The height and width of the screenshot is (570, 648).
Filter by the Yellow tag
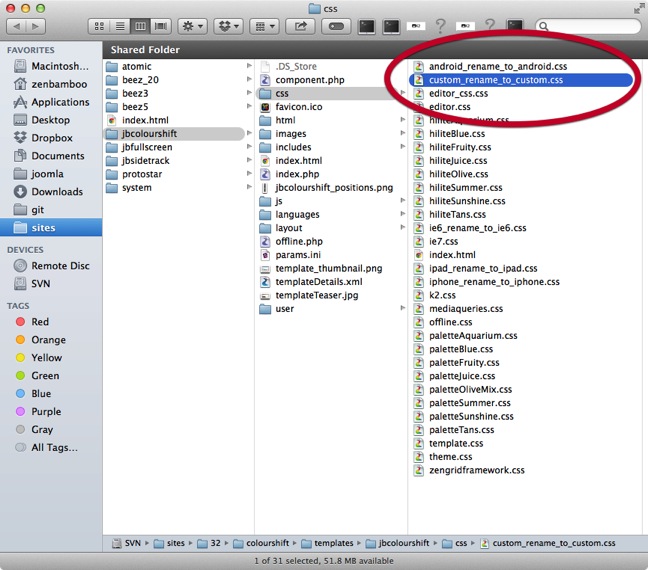tap(38, 358)
